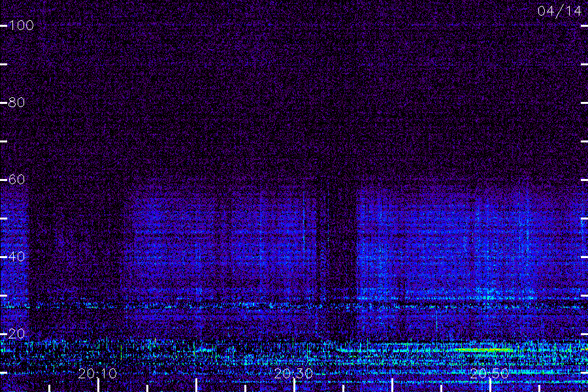Image resolution: width=588 pixels, height=392 pixels.
Task: Click the 04/14 date label
Action: [559, 11]
